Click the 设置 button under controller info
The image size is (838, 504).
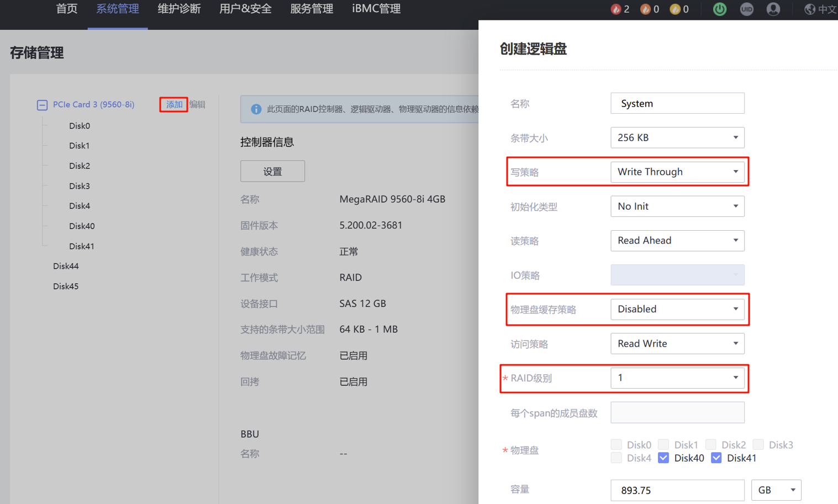coord(272,171)
